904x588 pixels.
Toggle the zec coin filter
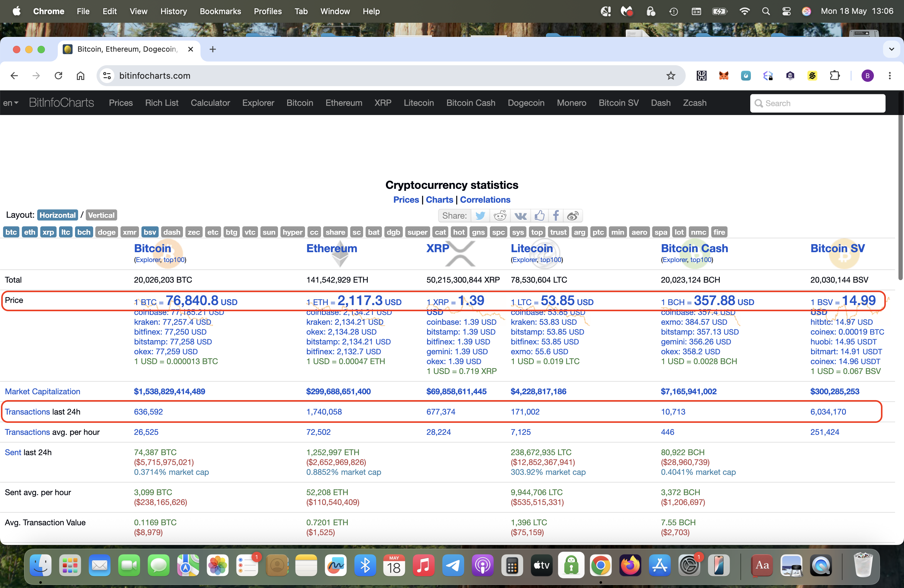pos(194,232)
